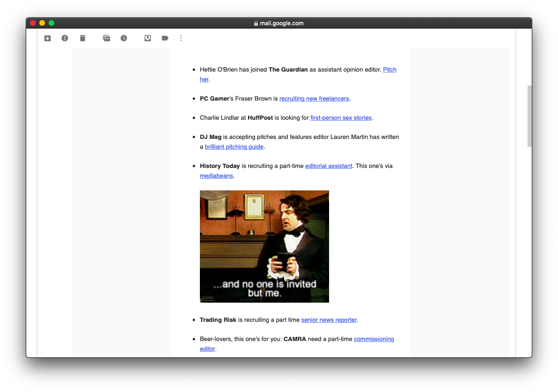Click the padlock icon beside mail.google.com

point(256,23)
